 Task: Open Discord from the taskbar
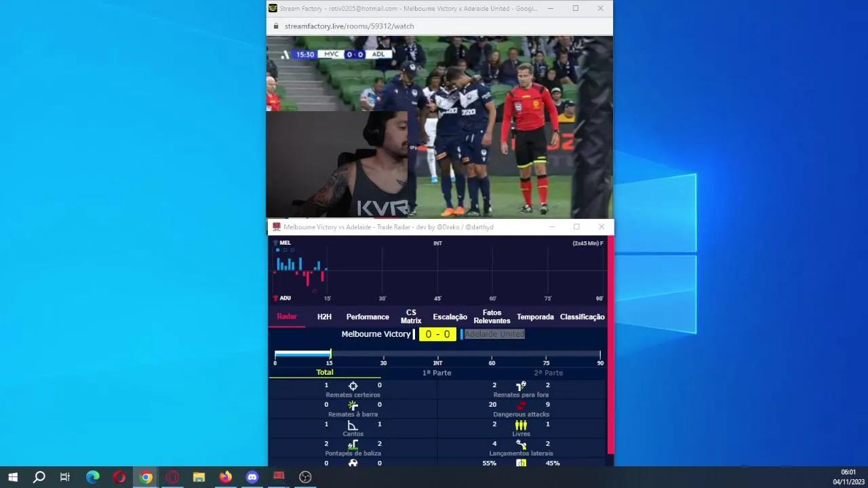pos(252,477)
